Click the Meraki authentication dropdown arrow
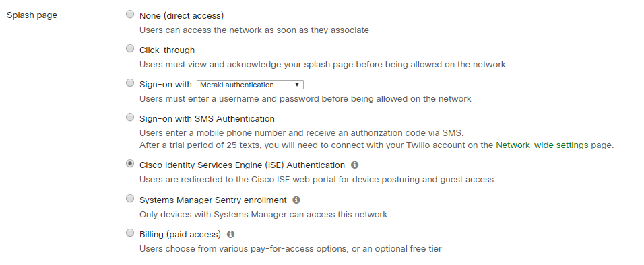The width and height of the screenshot is (644, 265). click(297, 85)
